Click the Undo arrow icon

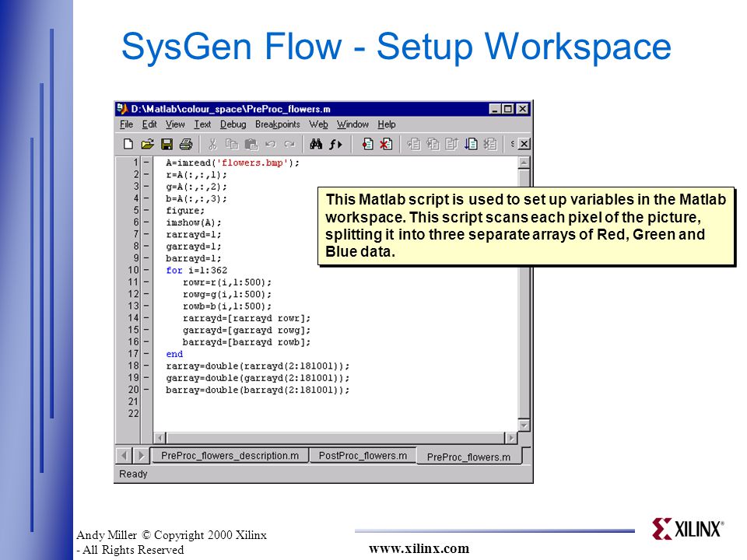pyautogui.click(x=270, y=144)
